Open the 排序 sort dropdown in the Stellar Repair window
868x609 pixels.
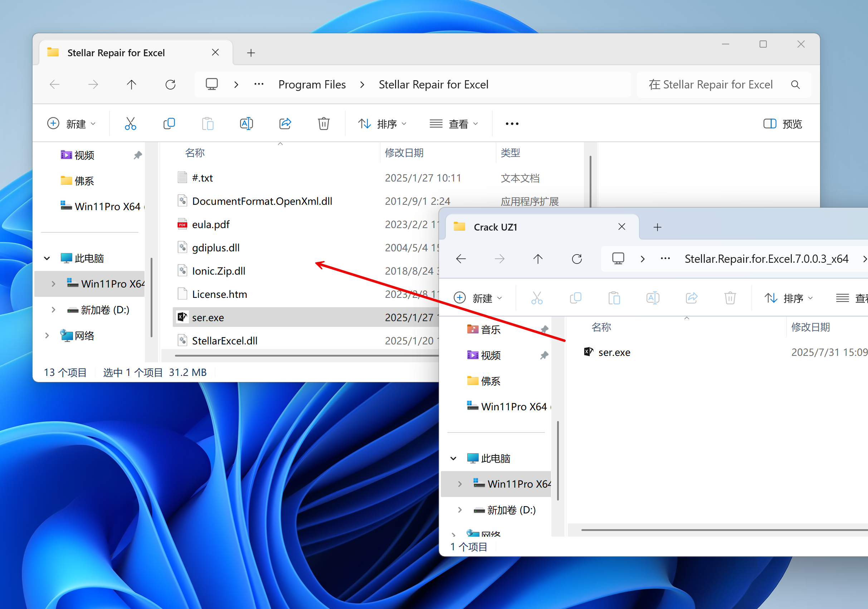[x=382, y=124]
